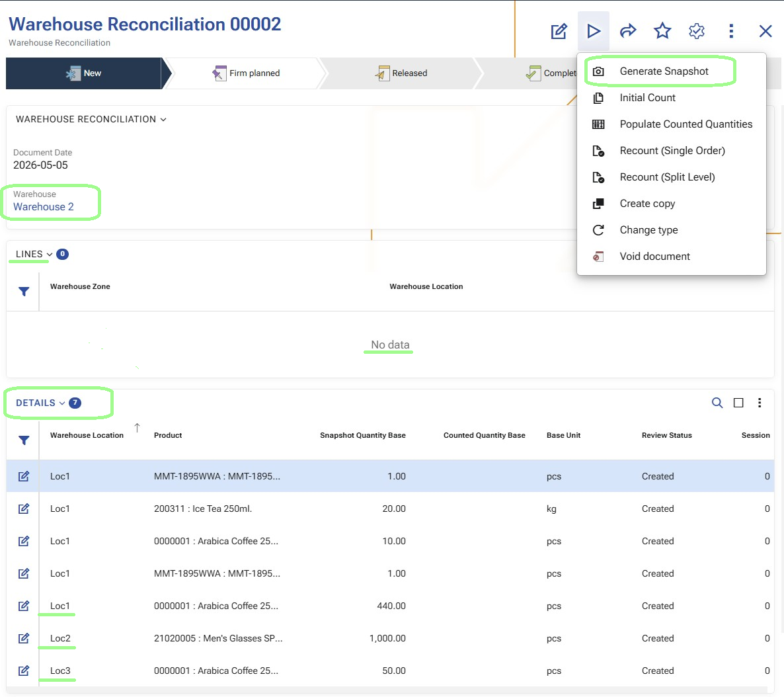The width and height of the screenshot is (784, 697).
Task: Sort Details by Product column
Action: click(168, 435)
